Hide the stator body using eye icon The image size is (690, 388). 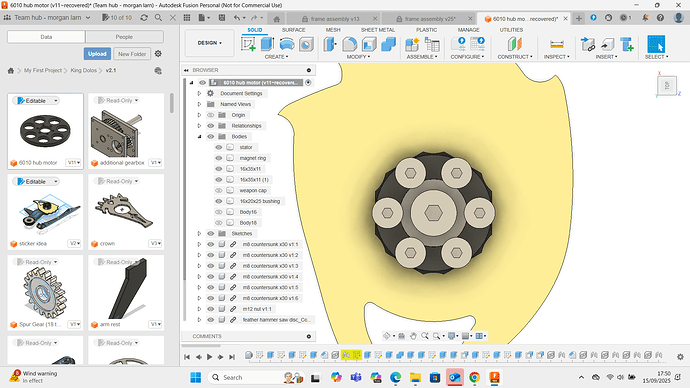point(219,147)
